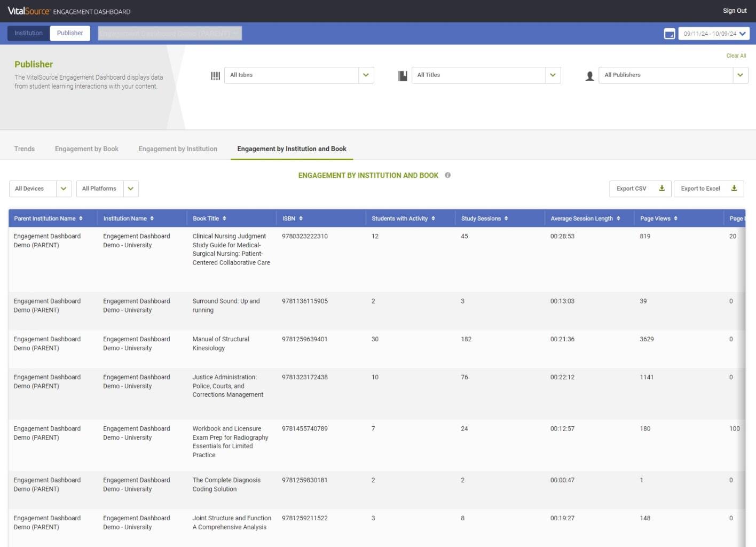The width and height of the screenshot is (756, 547).
Task: Click the All Platforms filter label
Action: 99,189
